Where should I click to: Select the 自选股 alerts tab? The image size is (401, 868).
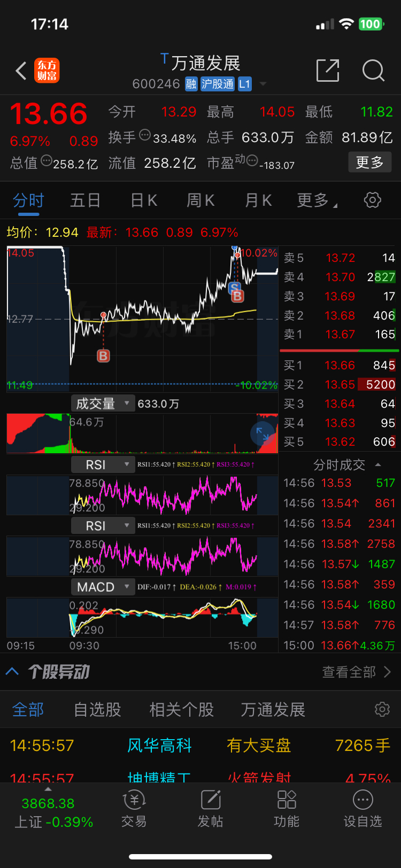[x=97, y=709]
